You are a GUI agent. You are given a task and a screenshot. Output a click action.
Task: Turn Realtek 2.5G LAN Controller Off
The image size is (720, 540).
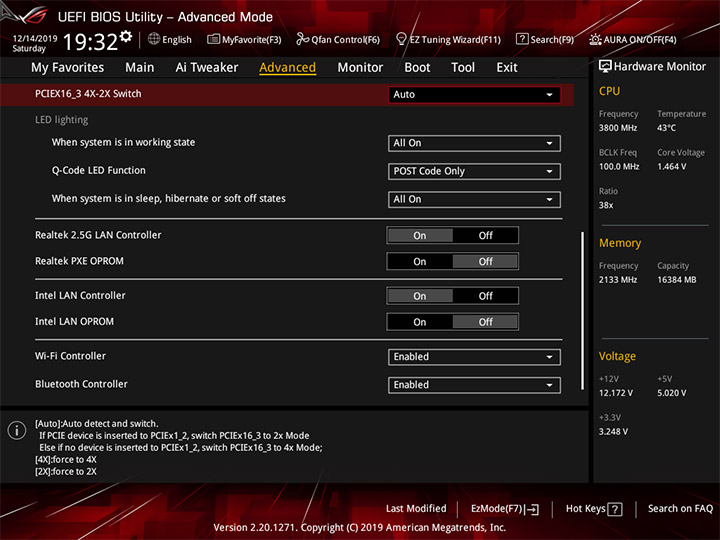tap(485, 236)
